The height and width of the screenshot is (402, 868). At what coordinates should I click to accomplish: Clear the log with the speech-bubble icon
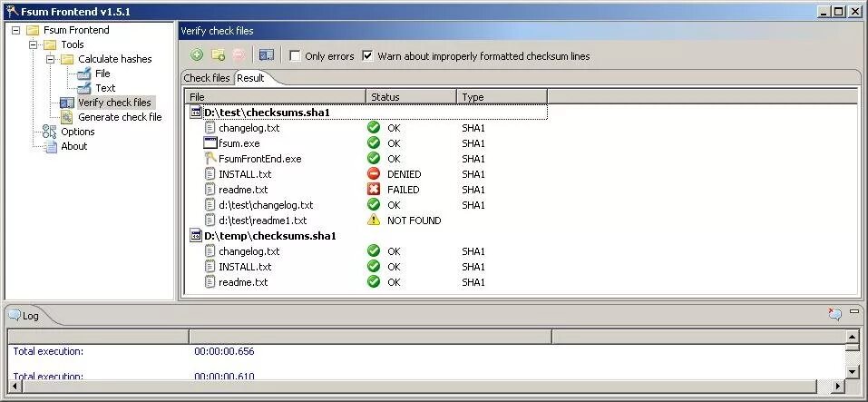point(834,314)
